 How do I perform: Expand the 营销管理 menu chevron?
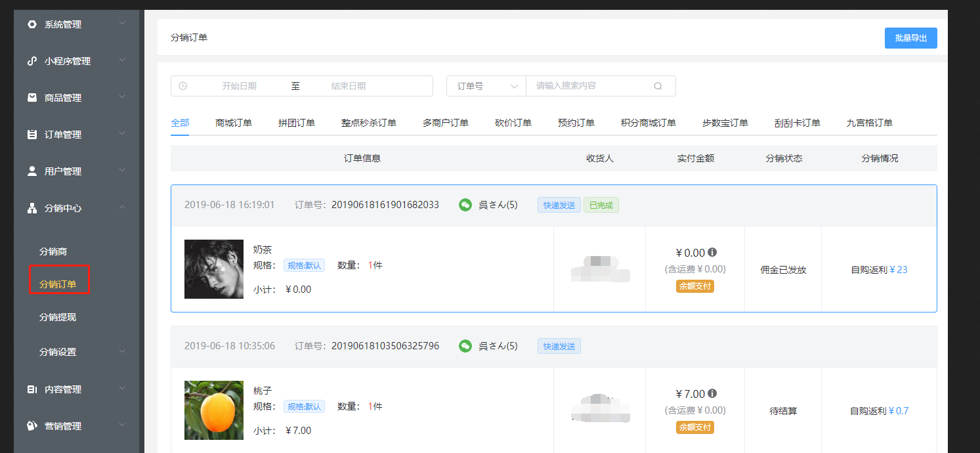pyautogui.click(x=122, y=426)
